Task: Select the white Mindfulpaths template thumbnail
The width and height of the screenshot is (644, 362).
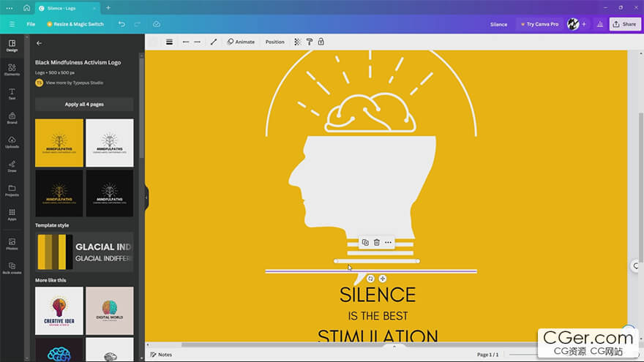Action: (110, 143)
